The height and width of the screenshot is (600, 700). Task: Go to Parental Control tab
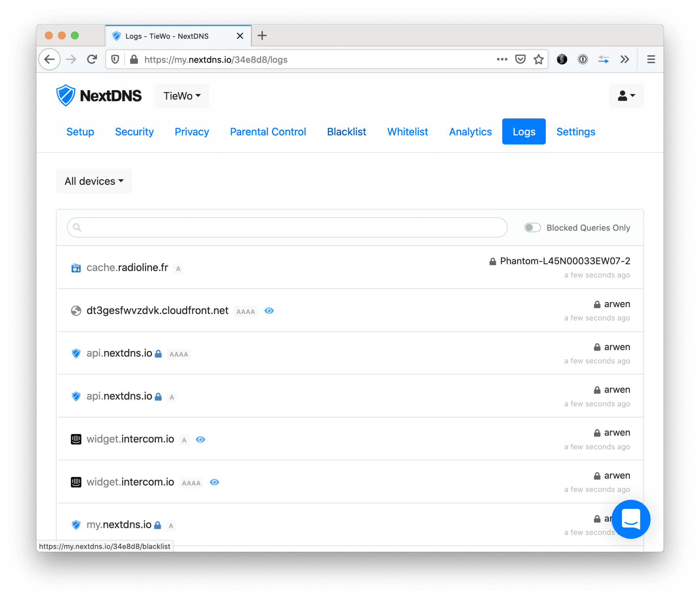(x=268, y=132)
